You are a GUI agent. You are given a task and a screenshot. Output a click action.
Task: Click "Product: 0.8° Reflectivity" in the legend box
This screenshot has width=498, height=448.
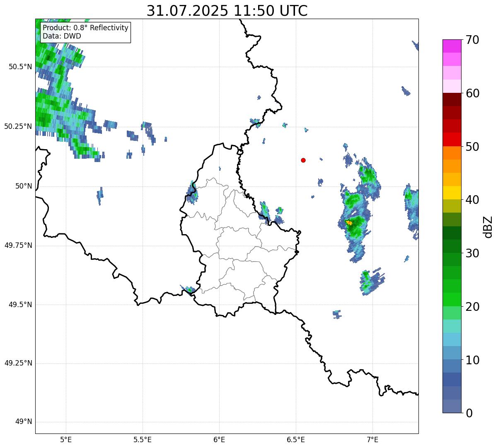[86, 28]
